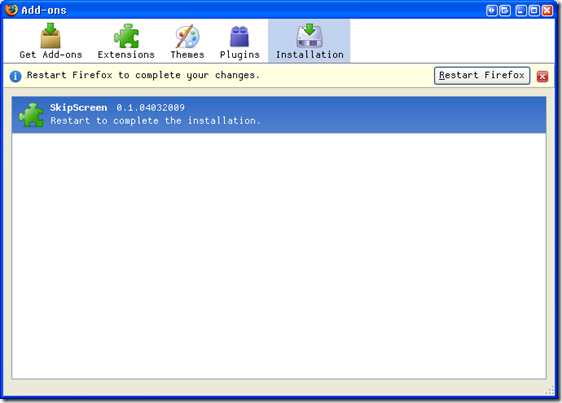Click the 'Restart to complete the installation' message
Screen dimensions: 562x403
[155, 120]
